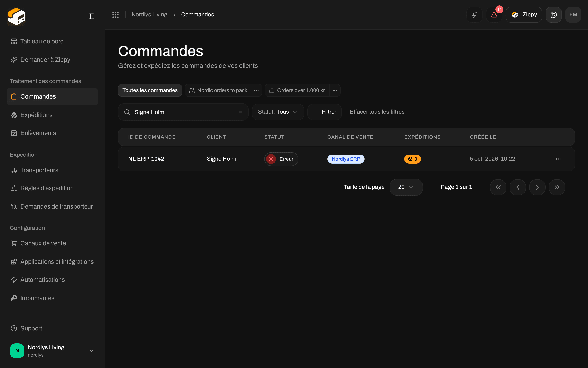The width and height of the screenshot is (588, 368).
Task: Open the alerts warning triangle with 12 badge
Action: tap(494, 15)
